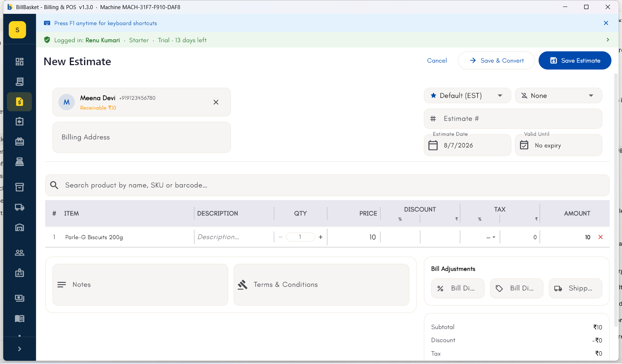Click the Receivable ₹10 label
Viewport: 622px width, 364px height.
click(x=98, y=108)
